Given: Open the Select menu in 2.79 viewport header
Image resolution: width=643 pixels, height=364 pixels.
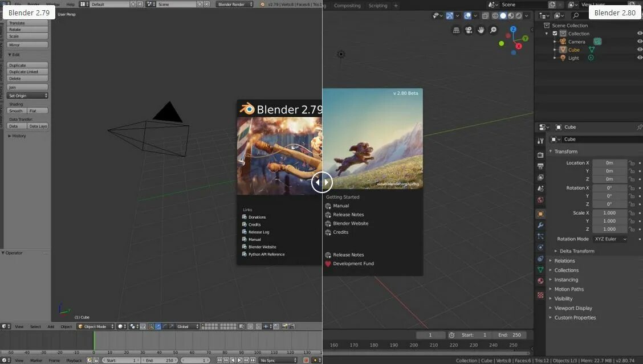Looking at the screenshot, I should [35, 327].
